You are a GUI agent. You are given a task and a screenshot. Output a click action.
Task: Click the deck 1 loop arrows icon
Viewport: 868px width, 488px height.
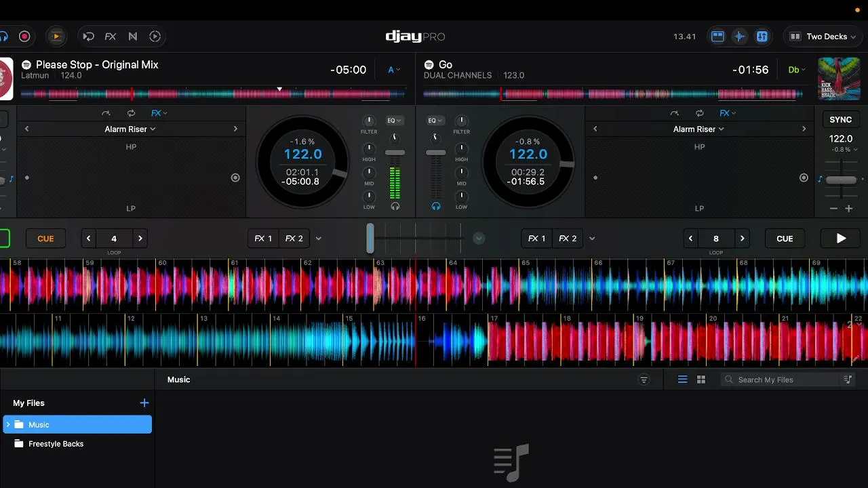131,113
